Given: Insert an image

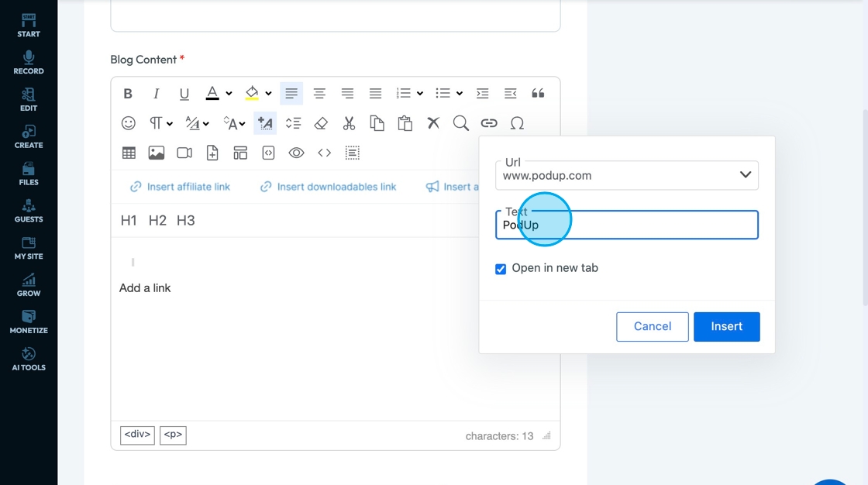Looking at the screenshot, I should coord(157,153).
